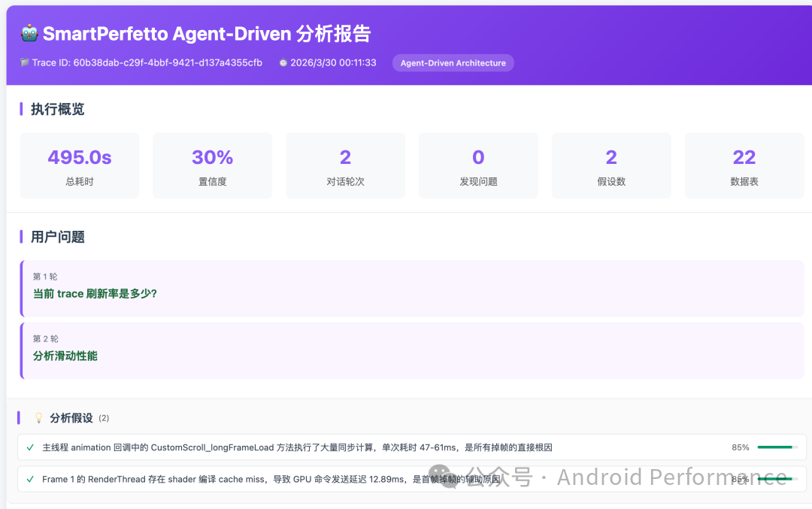Click the Agent-Driven Architecture badge
812x509 pixels.
coord(453,62)
